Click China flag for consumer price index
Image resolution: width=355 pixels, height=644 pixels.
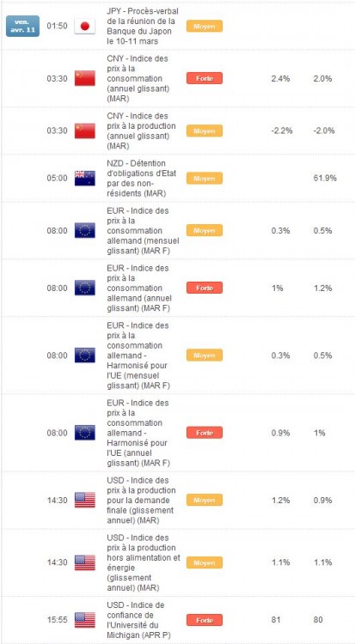(x=85, y=78)
